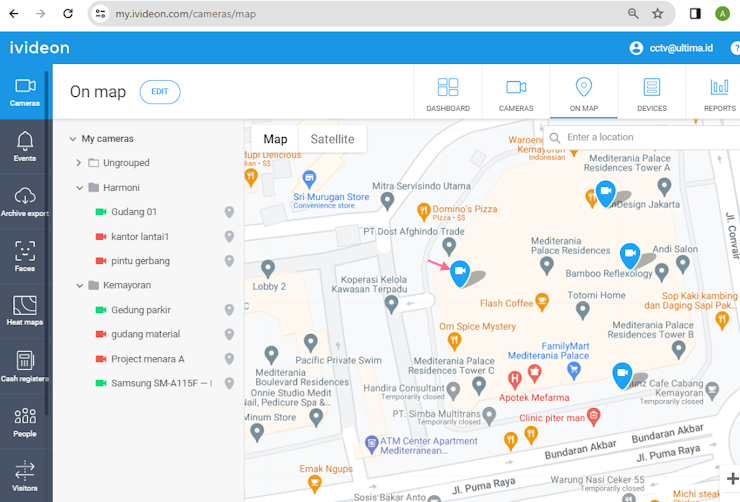The image size is (740, 502).
Task: Expand the Ungrouped folder
Action: [78, 163]
